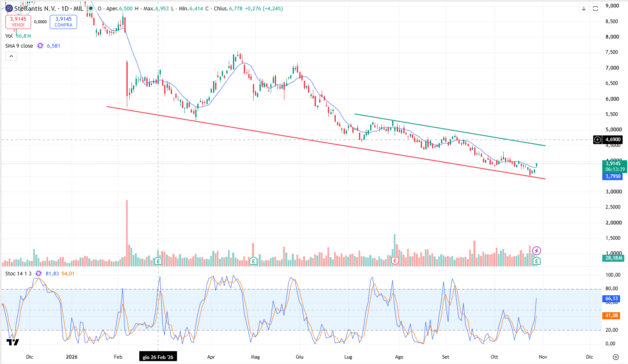Click the red lower trend line
This screenshot has width=628, height=364.
[x=326, y=143]
